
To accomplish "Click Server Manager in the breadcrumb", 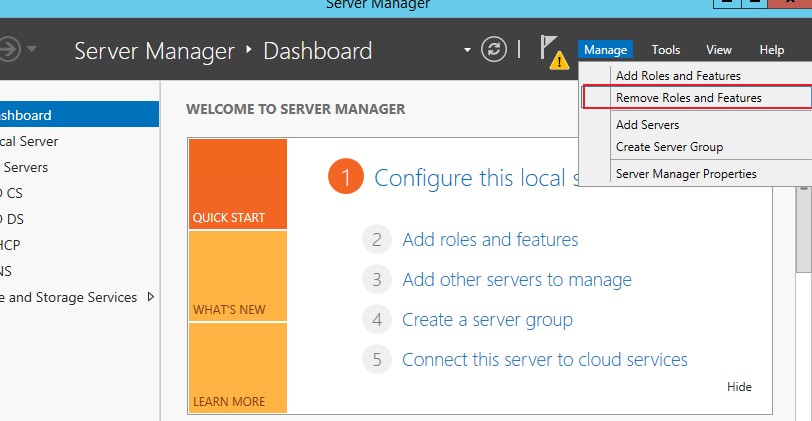I will 154,51.
